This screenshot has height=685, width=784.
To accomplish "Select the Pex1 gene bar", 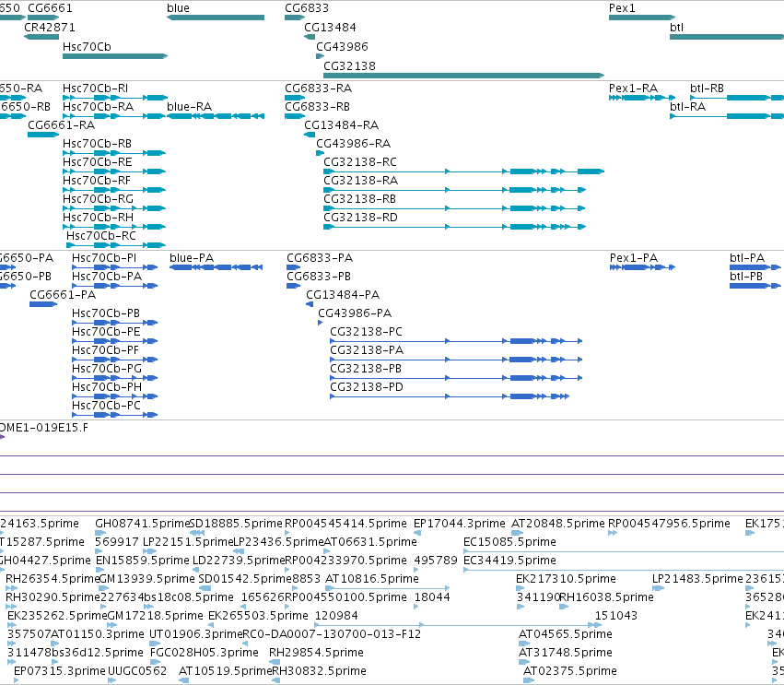I will pyautogui.click(x=642, y=18).
